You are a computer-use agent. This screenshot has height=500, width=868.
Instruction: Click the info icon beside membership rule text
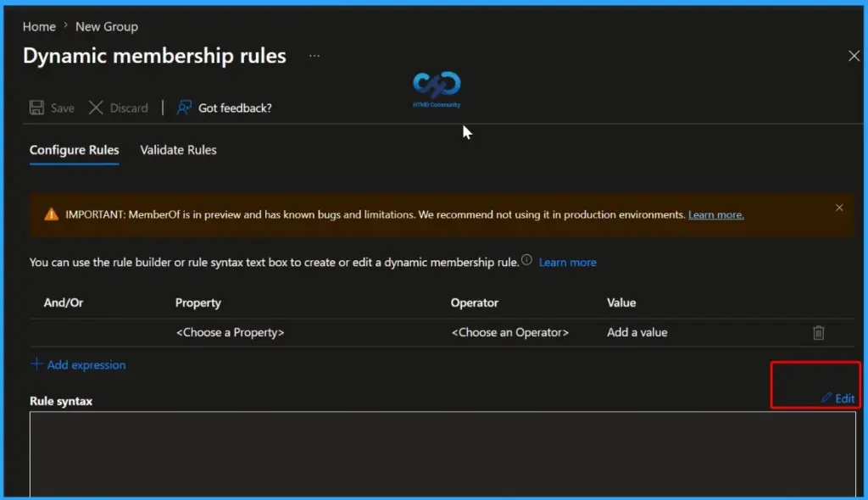(x=526, y=259)
